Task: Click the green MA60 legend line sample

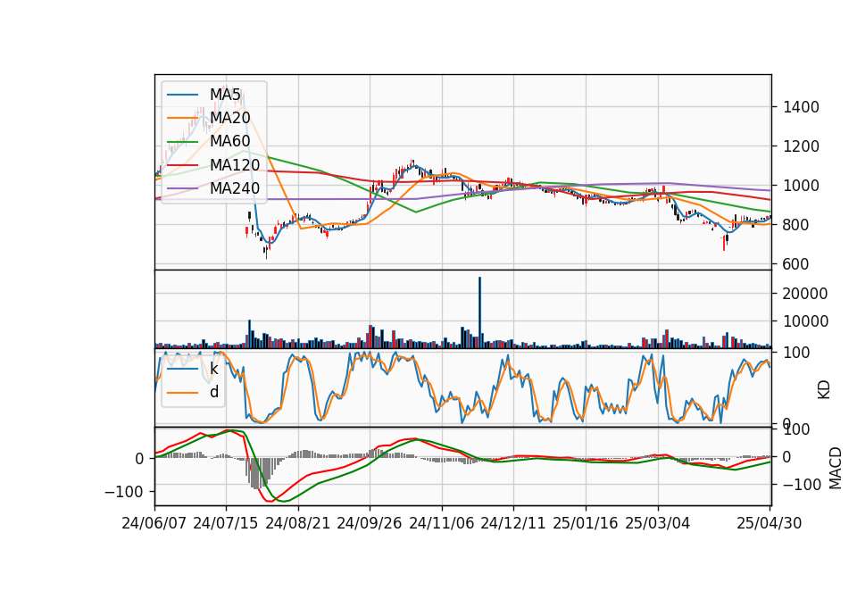Action: click(182, 142)
